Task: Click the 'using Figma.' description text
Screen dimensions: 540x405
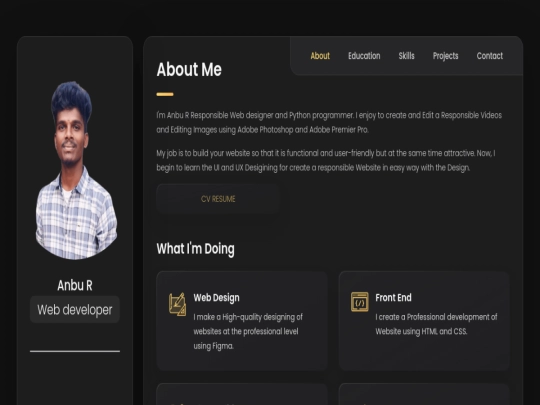Action: (213, 346)
